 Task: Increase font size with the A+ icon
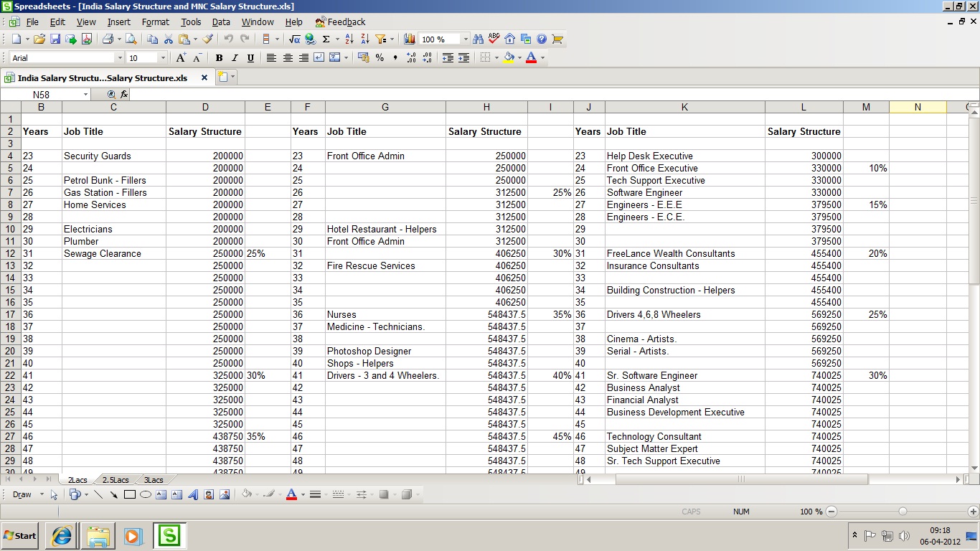181,58
